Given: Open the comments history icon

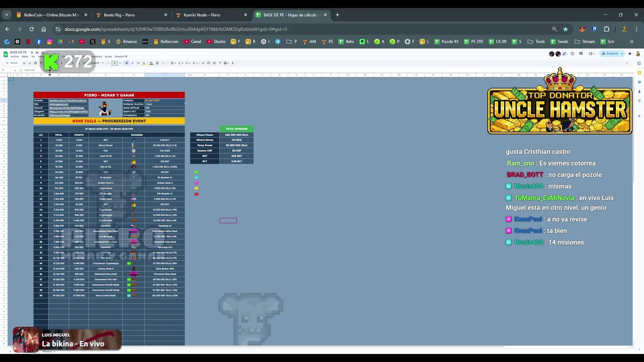Looking at the screenshot, I should pos(581,54).
